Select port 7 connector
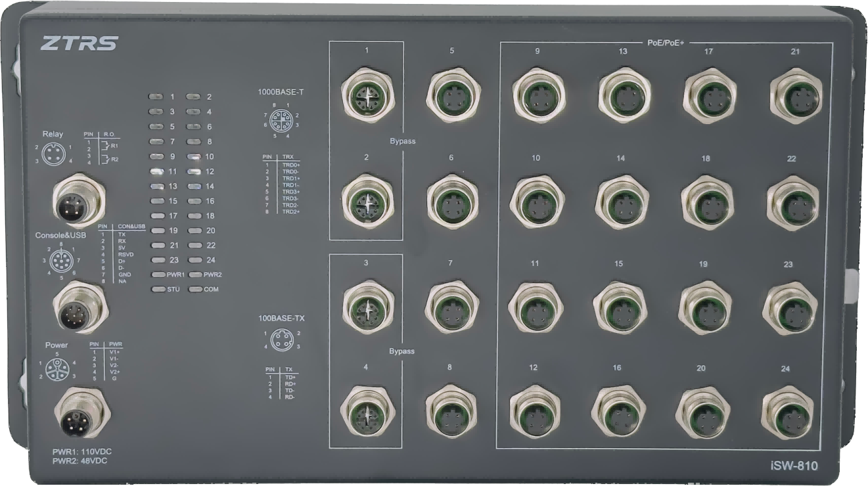Image resolution: width=868 pixels, height=486 pixels. 451,307
